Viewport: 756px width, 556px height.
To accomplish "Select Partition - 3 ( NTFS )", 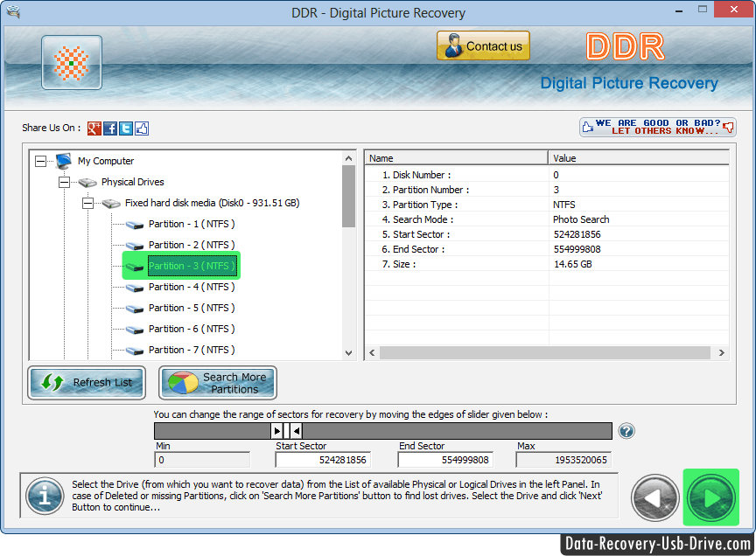I will [192, 266].
